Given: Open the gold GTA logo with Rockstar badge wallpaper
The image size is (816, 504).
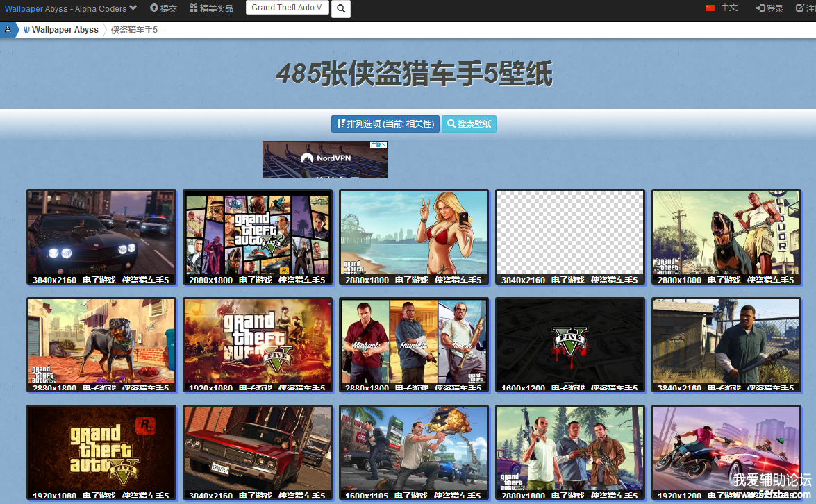Looking at the screenshot, I should point(101,453).
